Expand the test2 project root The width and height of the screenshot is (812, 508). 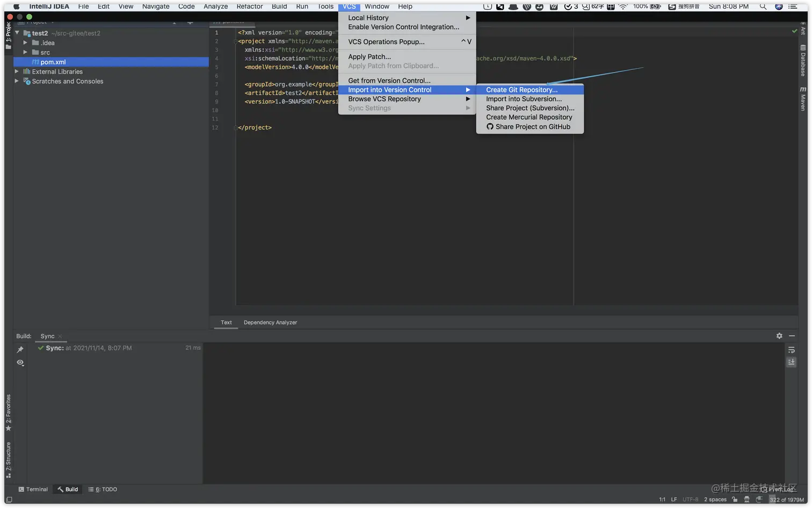pos(17,33)
